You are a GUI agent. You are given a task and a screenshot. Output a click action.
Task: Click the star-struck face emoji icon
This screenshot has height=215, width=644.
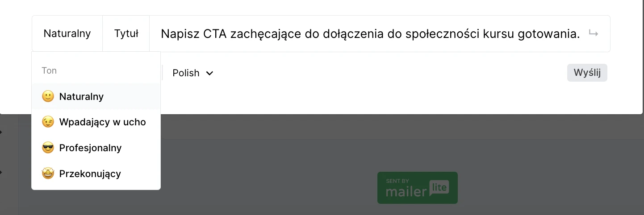[x=48, y=174]
